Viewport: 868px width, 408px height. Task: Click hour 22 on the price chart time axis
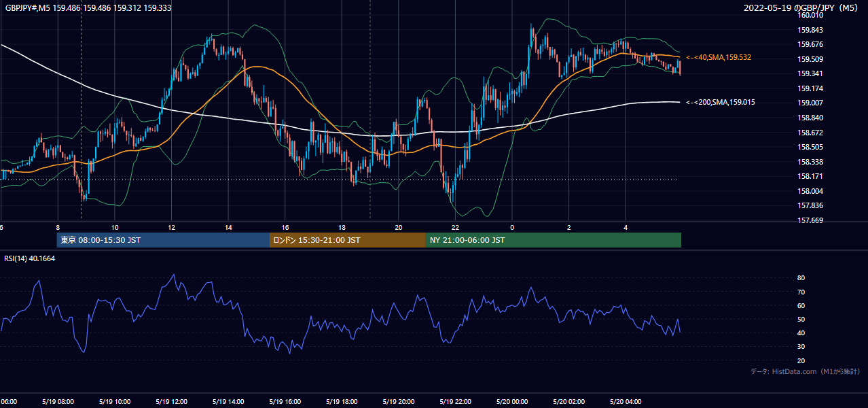click(455, 228)
